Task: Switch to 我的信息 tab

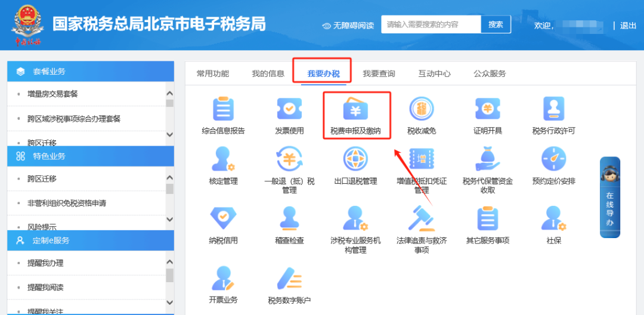Action: coord(268,74)
